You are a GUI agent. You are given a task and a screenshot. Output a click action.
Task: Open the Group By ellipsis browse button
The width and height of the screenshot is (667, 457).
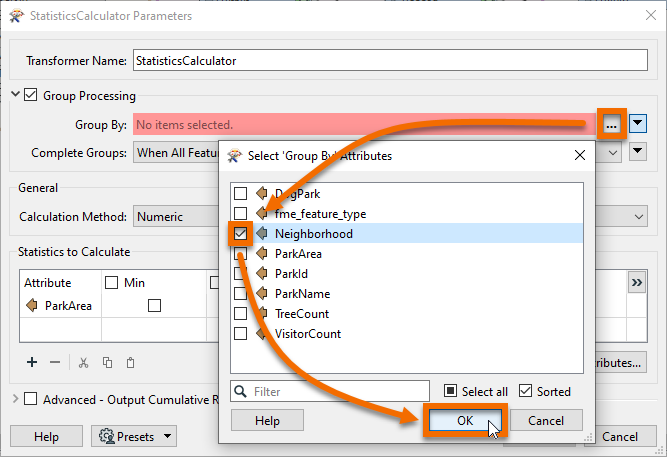[x=611, y=124]
